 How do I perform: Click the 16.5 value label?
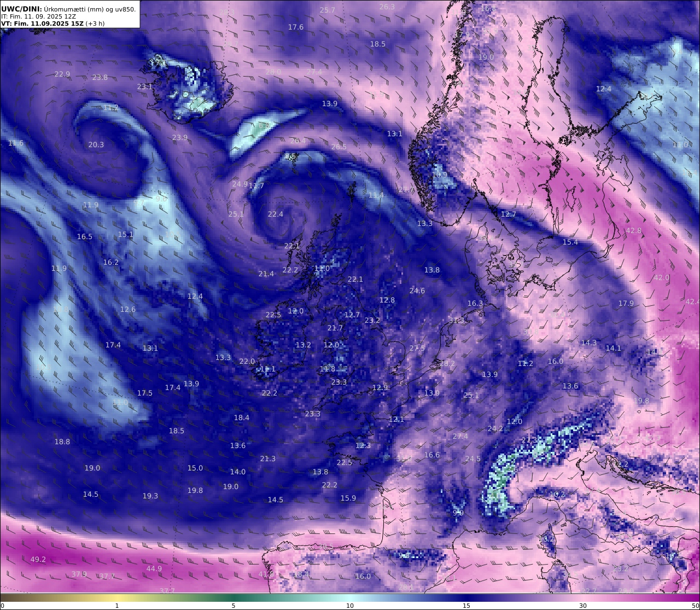[x=85, y=236]
